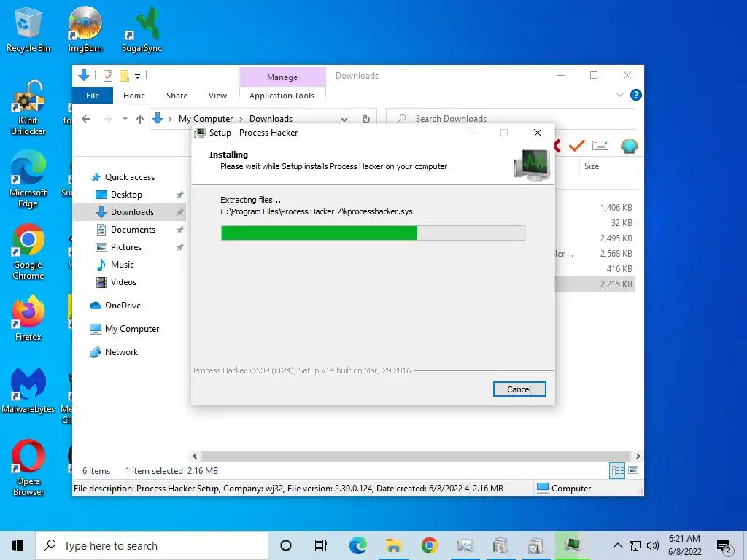The height and width of the screenshot is (560, 747).
Task: Click the horizontal scrollbar in Explorer
Action: coord(416,456)
